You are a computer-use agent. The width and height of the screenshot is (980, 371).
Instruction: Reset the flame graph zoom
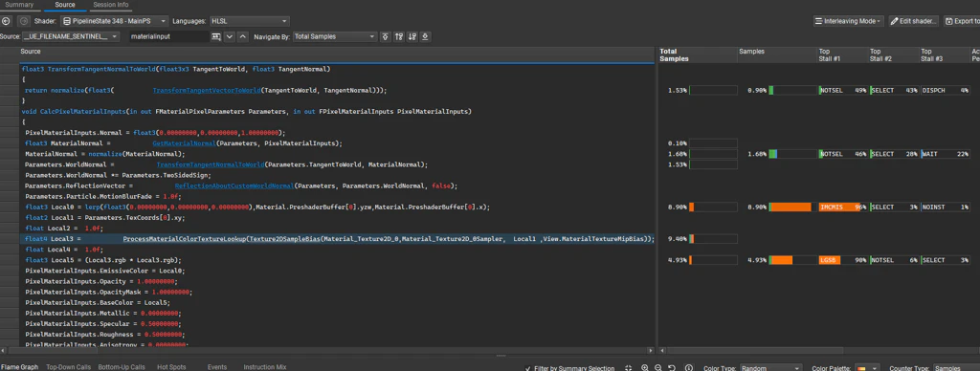click(x=672, y=368)
